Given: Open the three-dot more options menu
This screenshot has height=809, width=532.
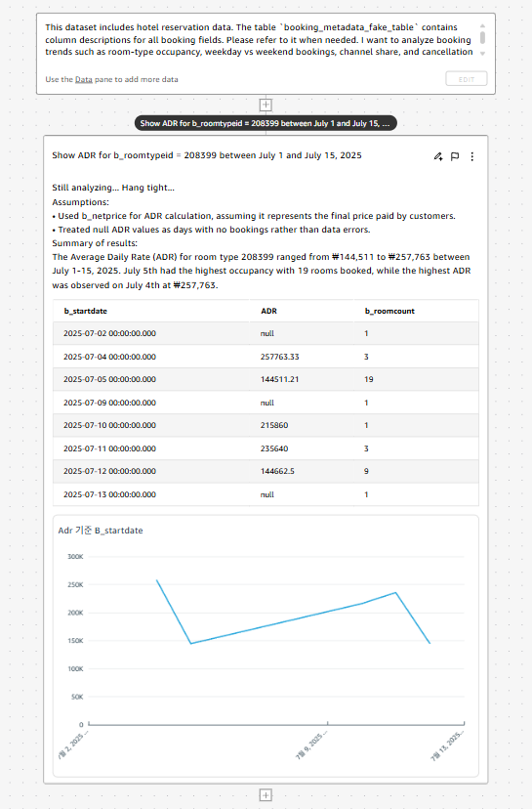Looking at the screenshot, I should (x=472, y=156).
